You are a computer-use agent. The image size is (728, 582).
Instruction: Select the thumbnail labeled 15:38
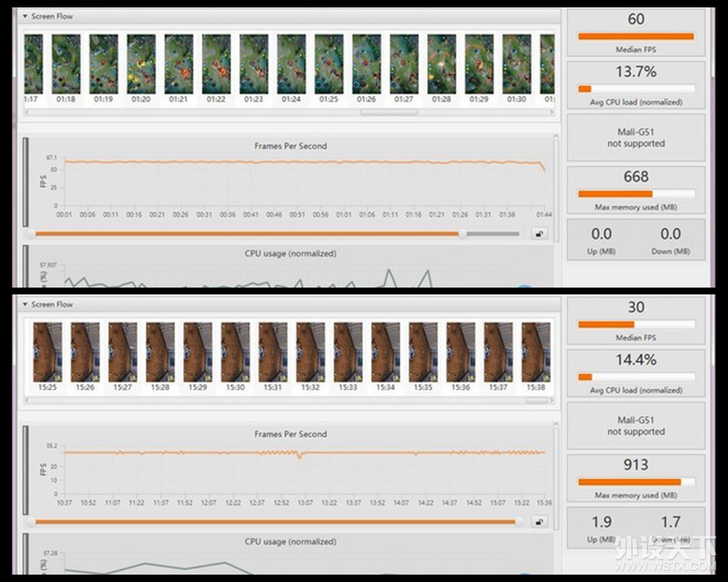[536, 352]
